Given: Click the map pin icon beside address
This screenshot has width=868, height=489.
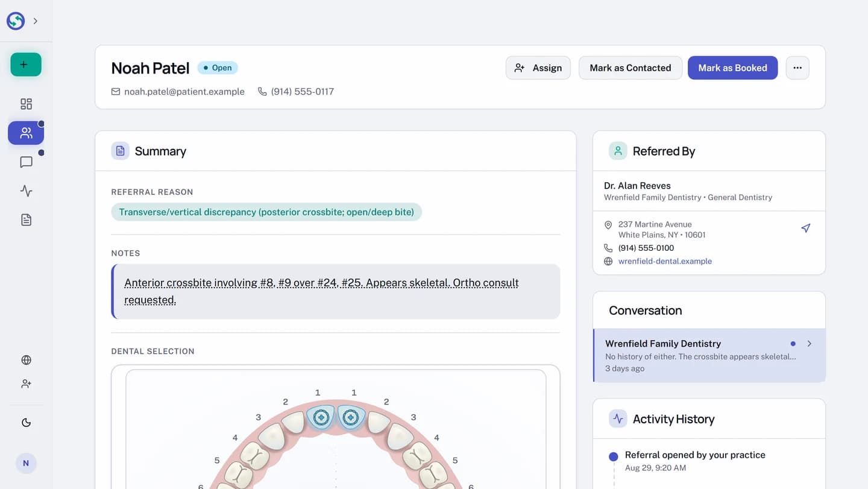Looking at the screenshot, I should coord(608,225).
